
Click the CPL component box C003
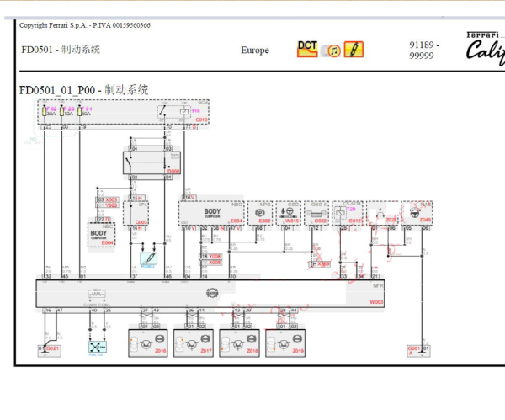pyautogui.click(x=136, y=214)
